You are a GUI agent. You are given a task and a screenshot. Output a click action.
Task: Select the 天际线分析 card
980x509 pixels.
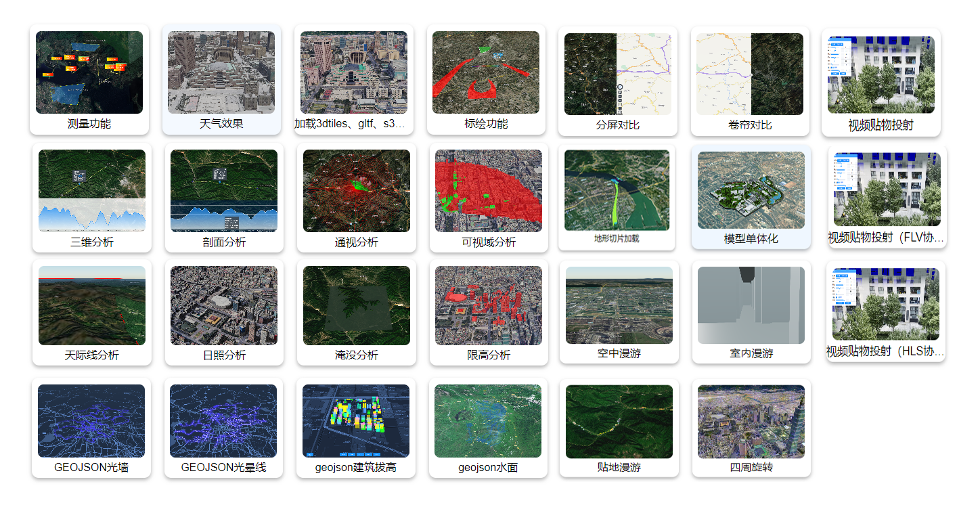coord(92,307)
